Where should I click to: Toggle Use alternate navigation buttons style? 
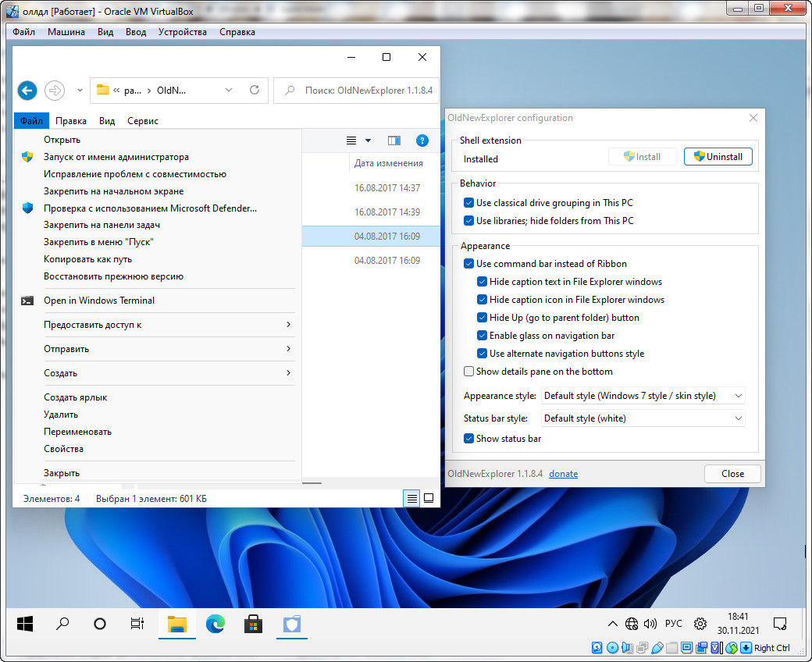tap(483, 354)
